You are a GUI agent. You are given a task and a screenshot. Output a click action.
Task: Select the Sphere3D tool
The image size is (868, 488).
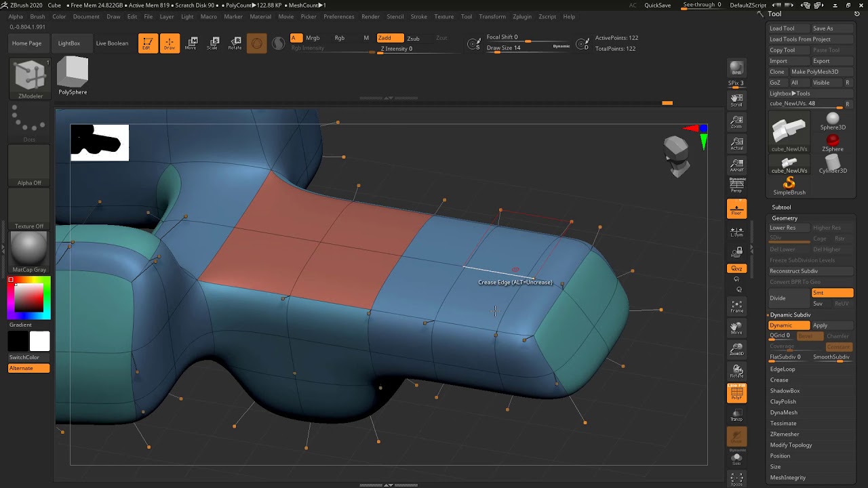(x=833, y=122)
